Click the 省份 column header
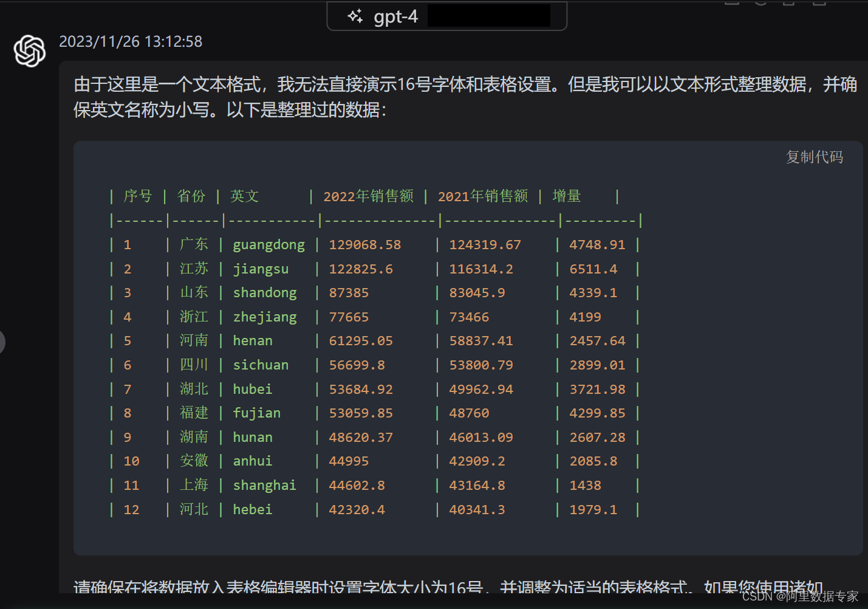 coord(191,196)
